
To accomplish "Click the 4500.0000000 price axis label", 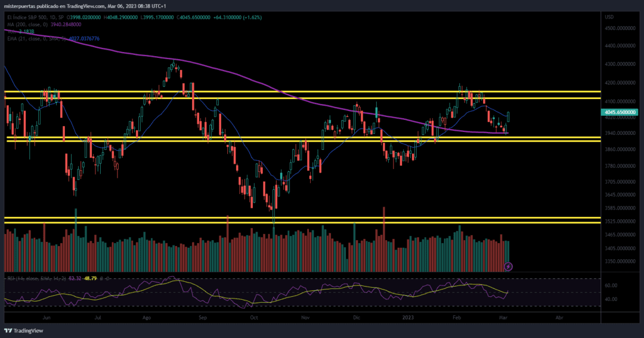I will tap(620, 29).
